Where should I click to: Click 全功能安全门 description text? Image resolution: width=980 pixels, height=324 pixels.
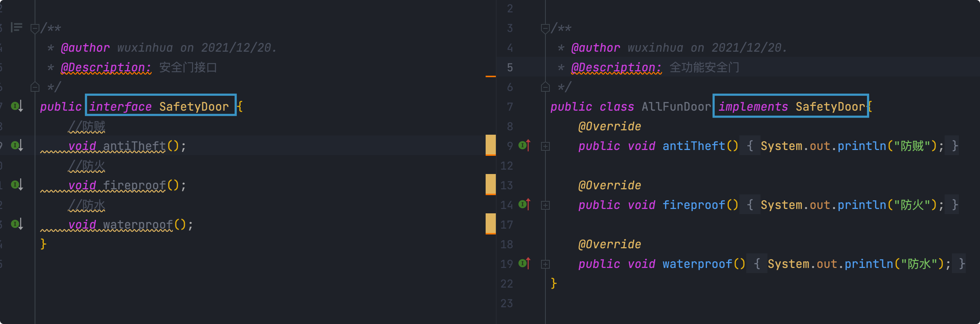point(704,67)
